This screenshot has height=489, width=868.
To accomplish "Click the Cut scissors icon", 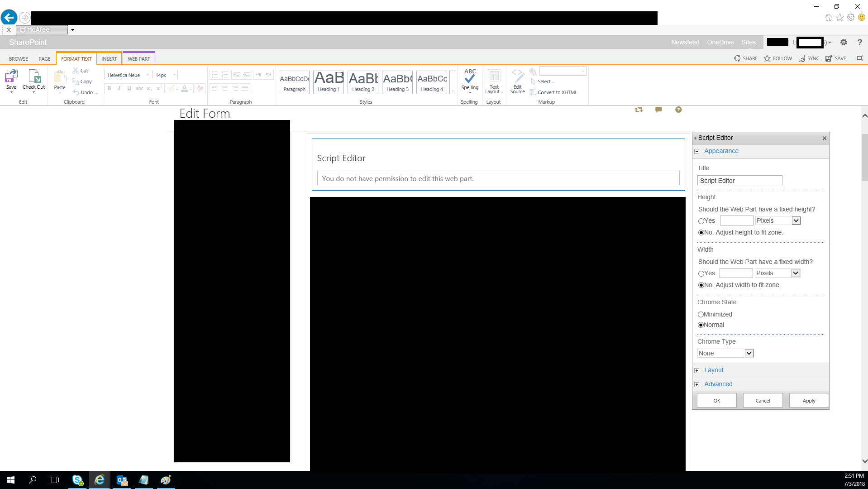I will [76, 71].
